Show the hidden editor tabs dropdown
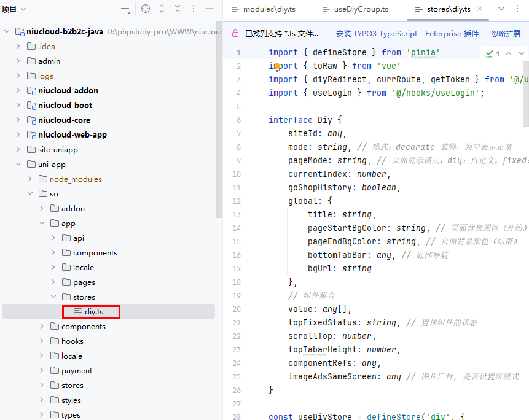 (x=501, y=9)
